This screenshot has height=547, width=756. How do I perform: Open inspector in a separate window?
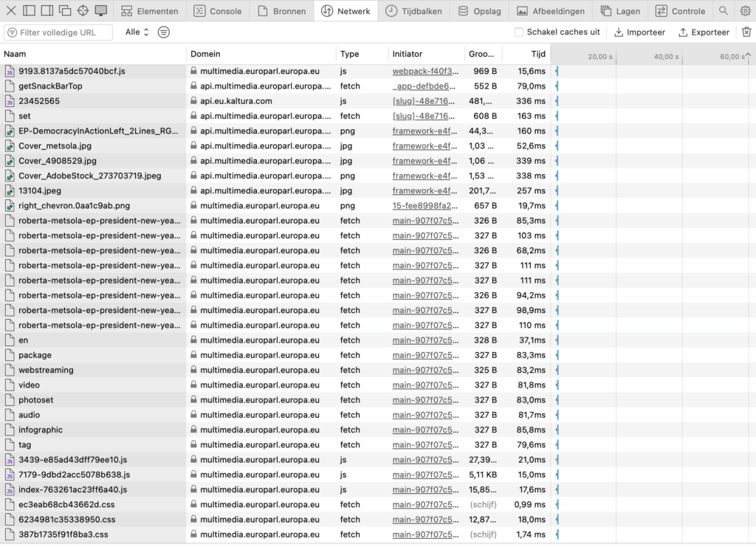65,10
